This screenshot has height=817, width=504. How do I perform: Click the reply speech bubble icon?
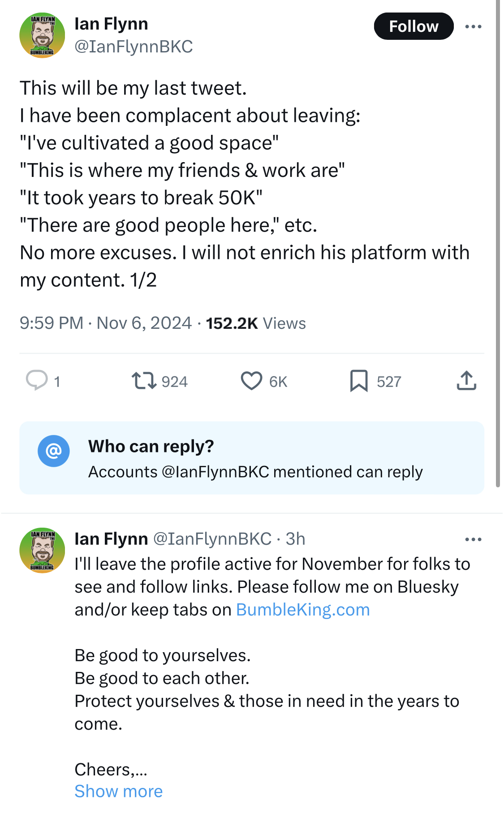tap(37, 381)
